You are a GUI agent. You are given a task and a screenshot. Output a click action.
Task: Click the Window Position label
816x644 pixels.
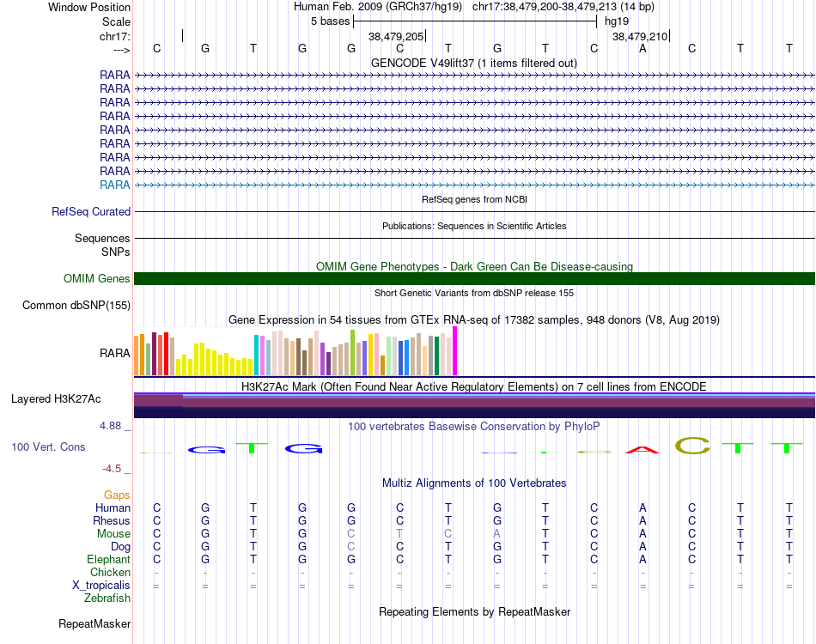pos(89,7)
